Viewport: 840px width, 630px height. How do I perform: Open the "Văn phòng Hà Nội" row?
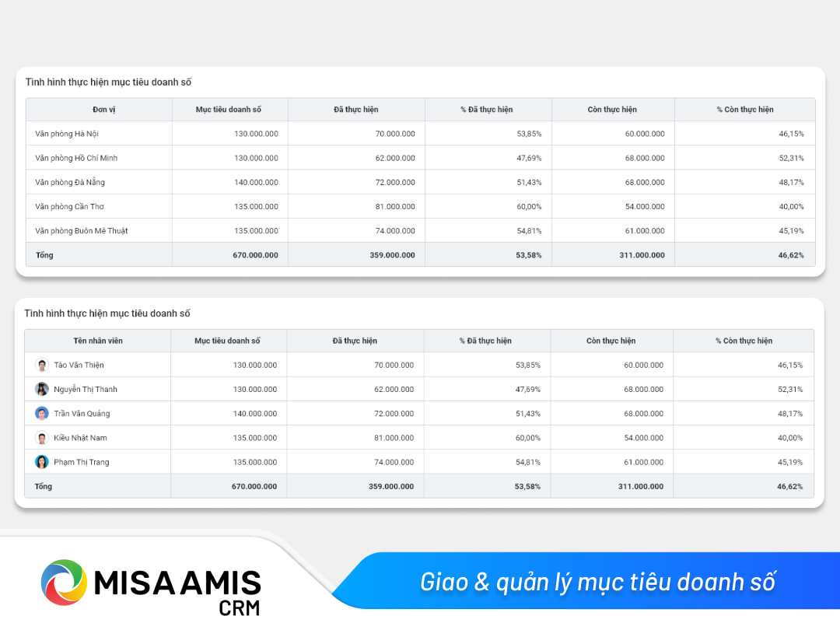[66, 134]
